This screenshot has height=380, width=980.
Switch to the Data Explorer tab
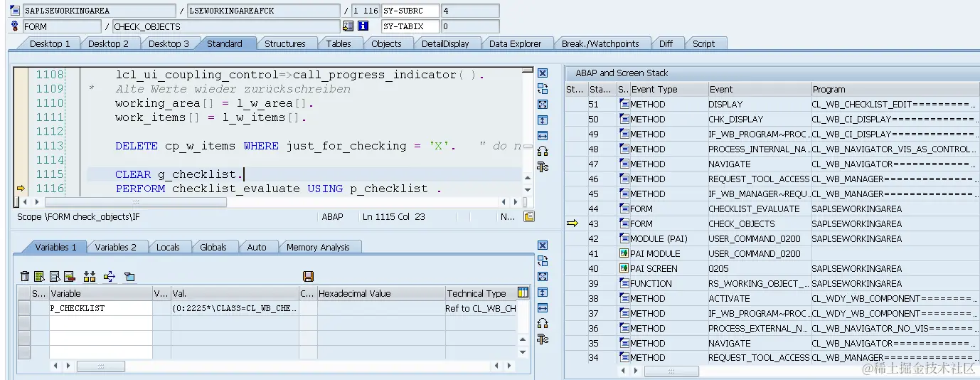point(515,43)
